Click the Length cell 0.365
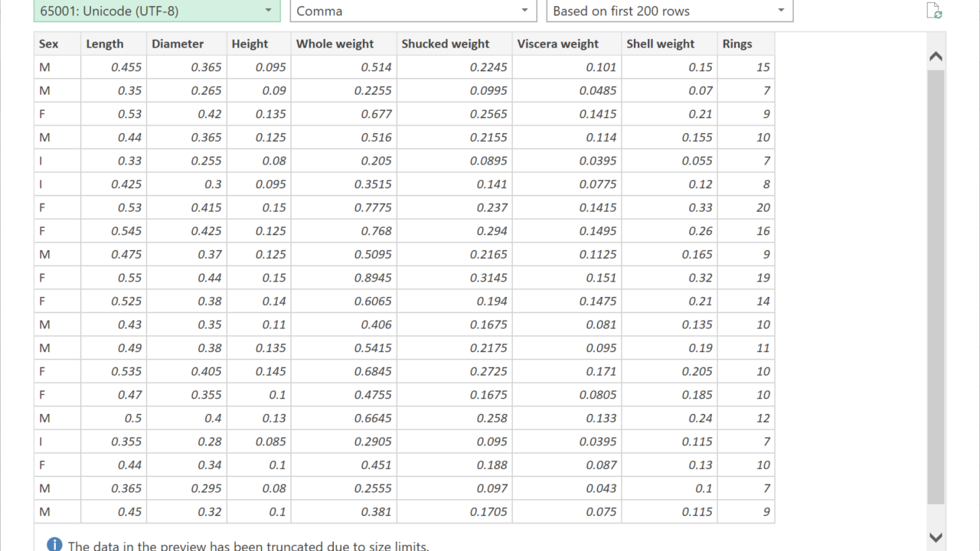The height and width of the screenshot is (551, 980). coord(113,489)
